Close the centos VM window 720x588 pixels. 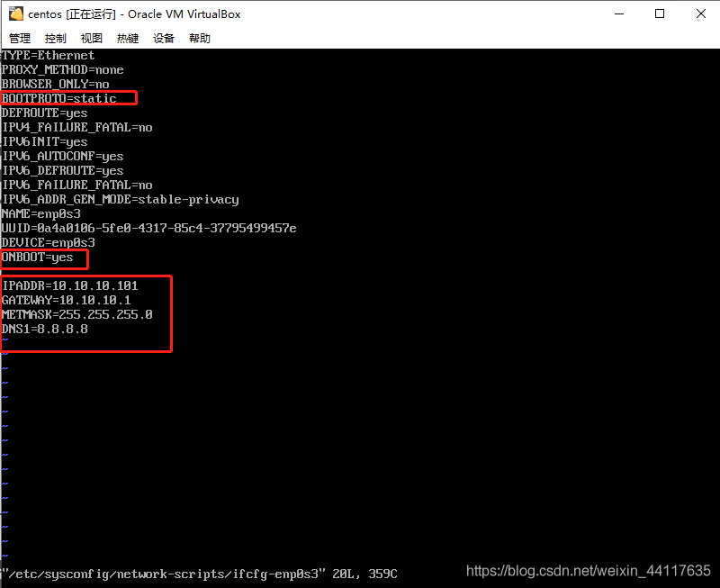pos(701,14)
